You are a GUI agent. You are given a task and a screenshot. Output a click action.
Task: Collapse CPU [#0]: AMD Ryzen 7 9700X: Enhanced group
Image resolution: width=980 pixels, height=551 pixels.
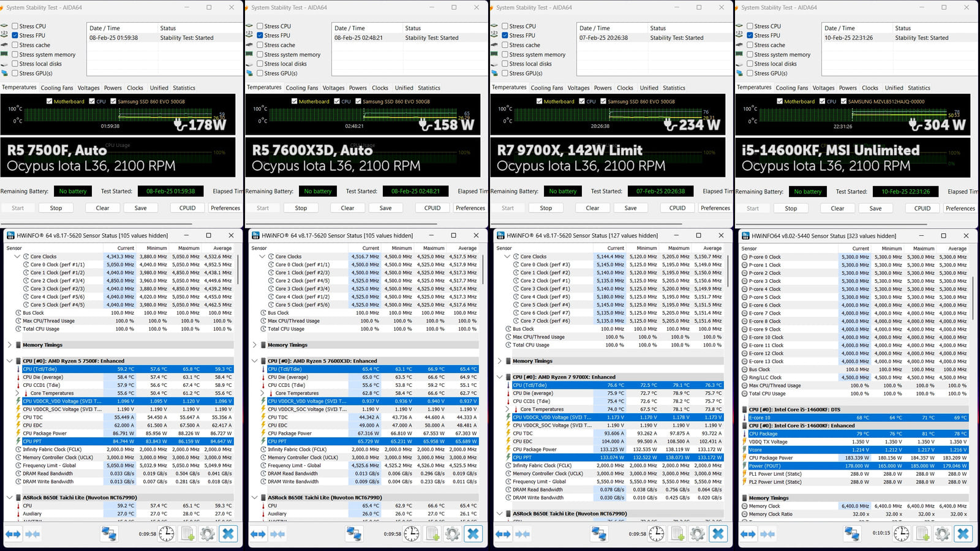click(x=500, y=377)
